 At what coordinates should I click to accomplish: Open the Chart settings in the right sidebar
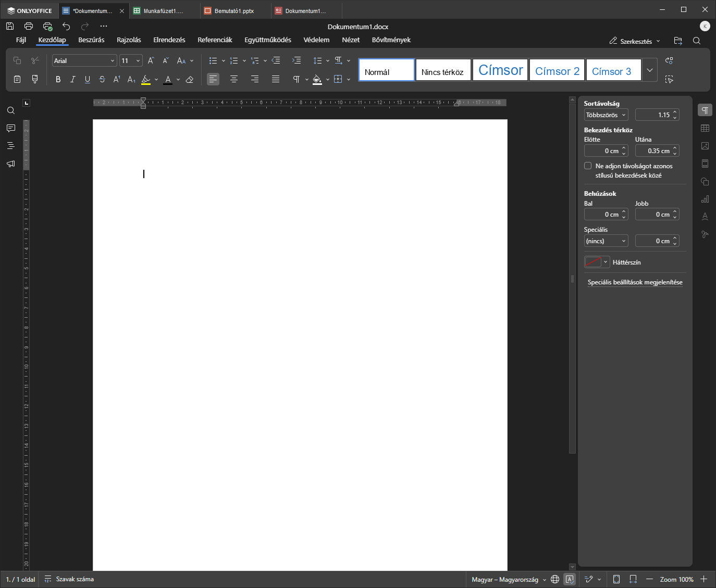[x=705, y=199]
